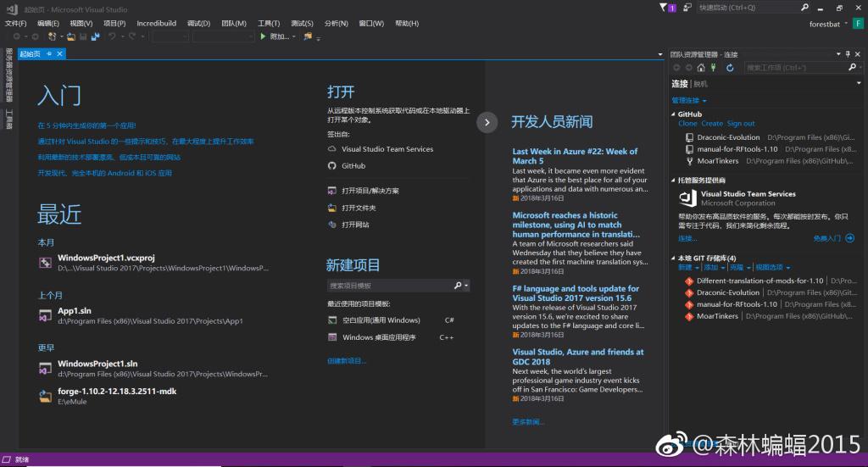The width and height of the screenshot is (868, 467).
Task: Collapse the GitHub section in Team Explorer
Action: pos(673,114)
